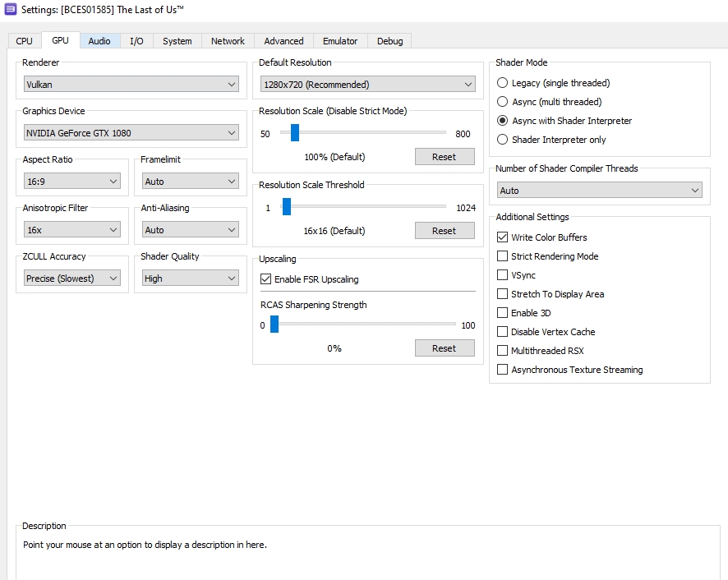Image resolution: width=728 pixels, height=580 pixels.
Task: Open the Graphics Device dropdown
Action: pos(131,133)
